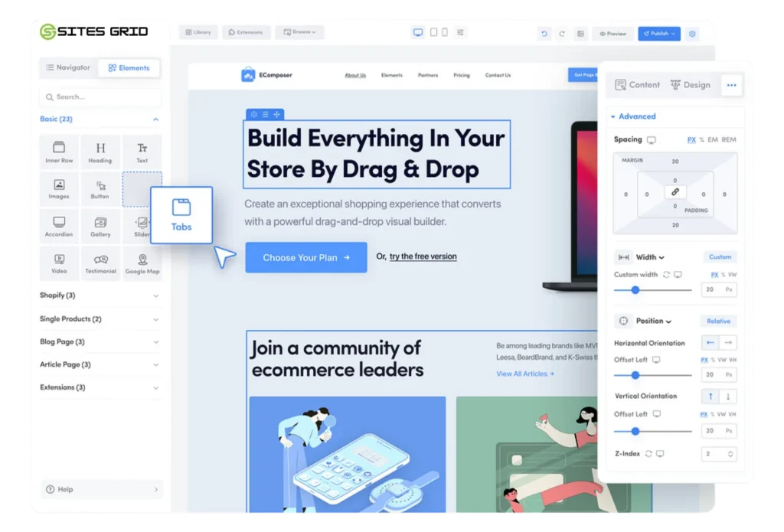Set vertical orientation to down arrow
Viewport: 784px width, 532px height.
click(x=728, y=396)
